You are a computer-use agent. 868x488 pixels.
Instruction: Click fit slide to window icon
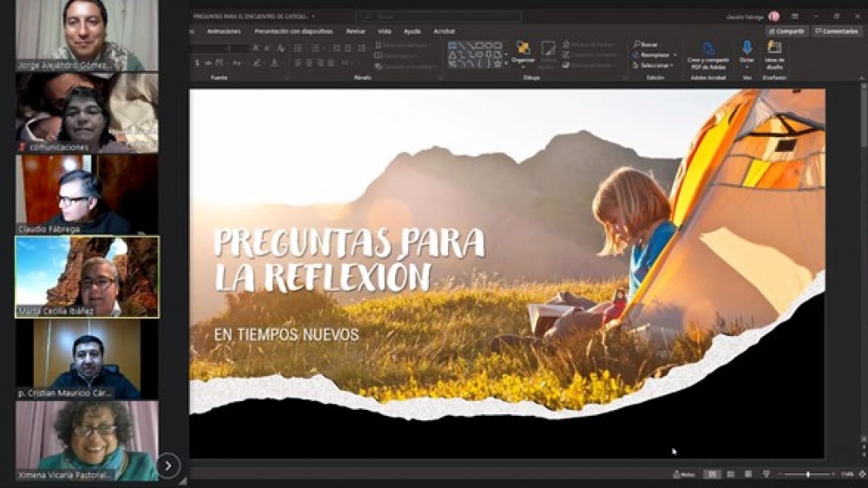[861, 474]
